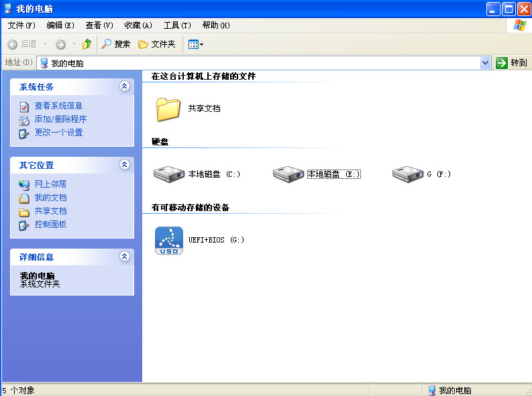532x396 pixels.
Task: Click the 系统任务 panel header
Action: coord(72,86)
